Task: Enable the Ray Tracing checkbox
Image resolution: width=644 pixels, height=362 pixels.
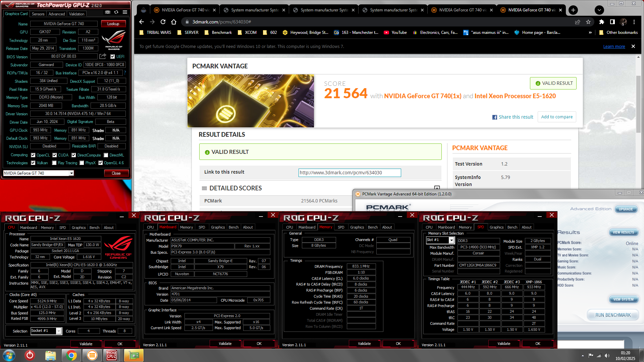Action: pos(54,163)
